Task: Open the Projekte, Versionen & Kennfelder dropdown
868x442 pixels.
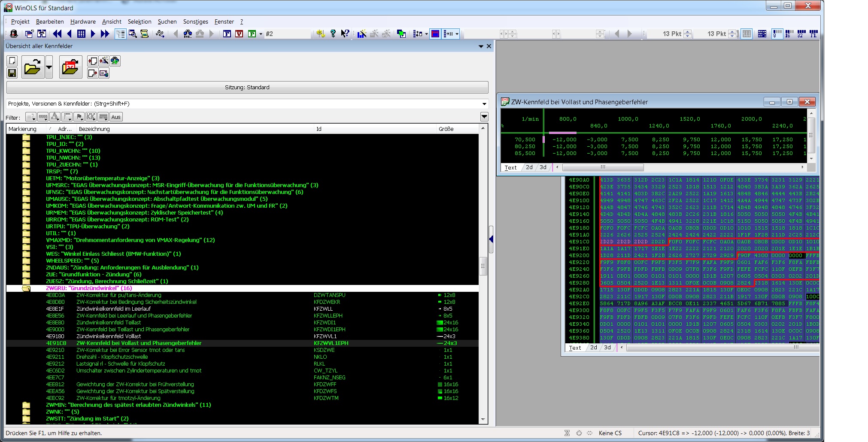Action: pyautogui.click(x=484, y=104)
